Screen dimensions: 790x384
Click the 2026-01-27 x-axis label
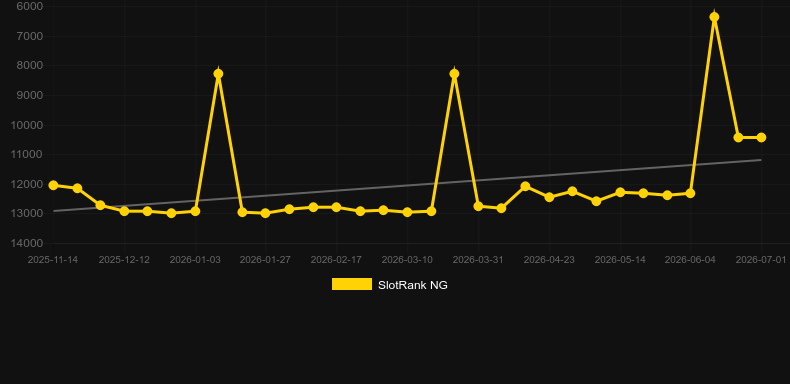265,260
